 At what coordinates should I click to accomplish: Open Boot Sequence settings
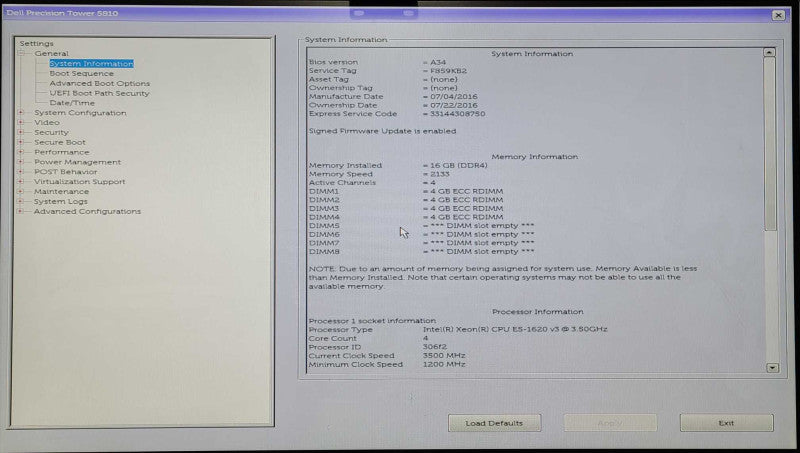click(x=82, y=73)
